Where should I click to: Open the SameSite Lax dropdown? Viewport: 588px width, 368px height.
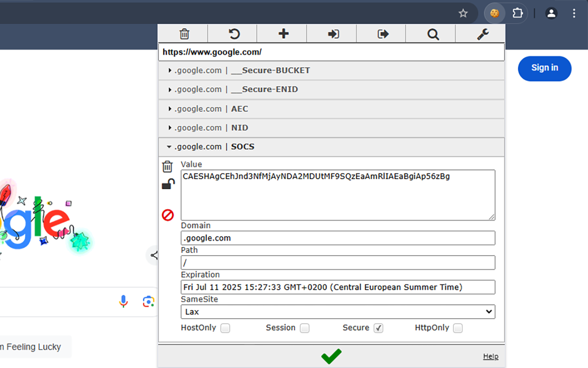point(338,312)
